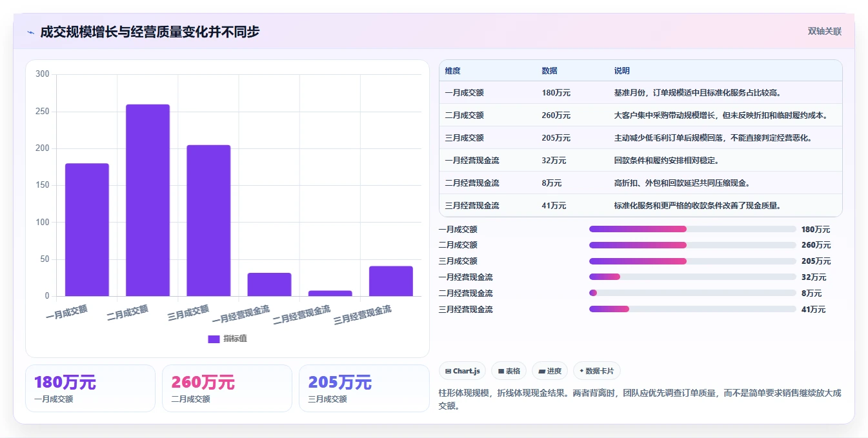Viewport: 868px width, 438px height.
Task: Click the 二月成交额 bar in chart
Action: coord(148,200)
